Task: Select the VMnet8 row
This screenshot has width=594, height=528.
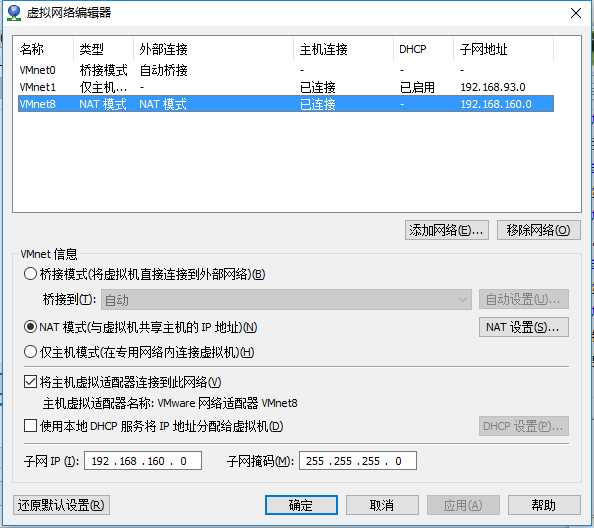Action: coord(286,104)
